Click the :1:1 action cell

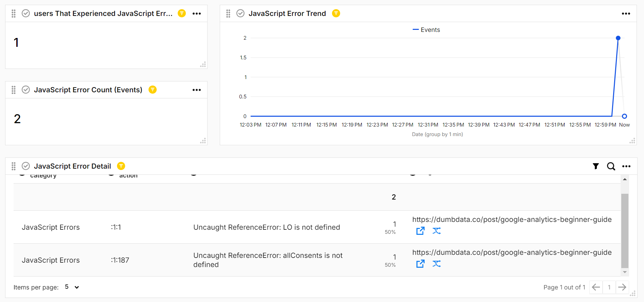[116, 227]
